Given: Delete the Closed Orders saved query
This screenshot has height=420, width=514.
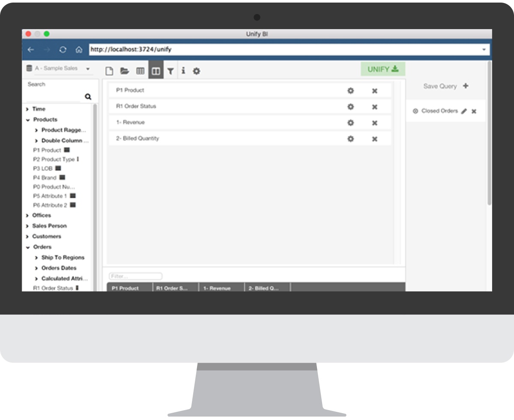Looking at the screenshot, I should (x=474, y=111).
